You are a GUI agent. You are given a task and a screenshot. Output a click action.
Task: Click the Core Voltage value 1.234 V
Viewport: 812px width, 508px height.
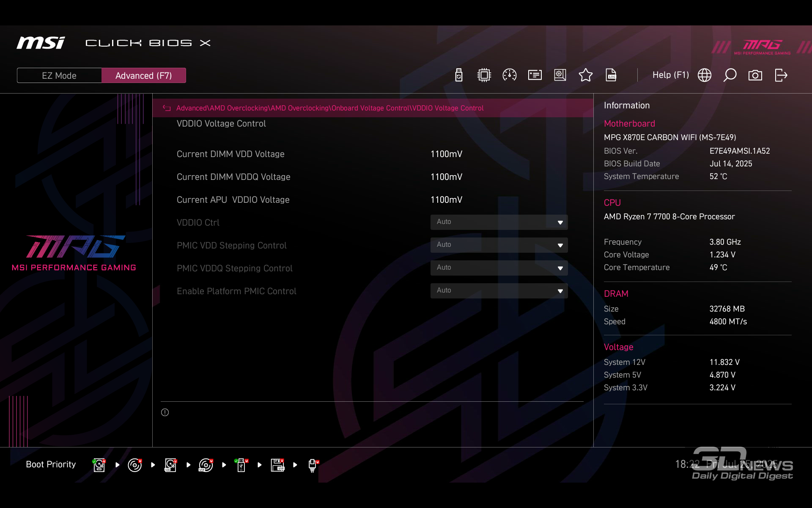click(x=722, y=255)
